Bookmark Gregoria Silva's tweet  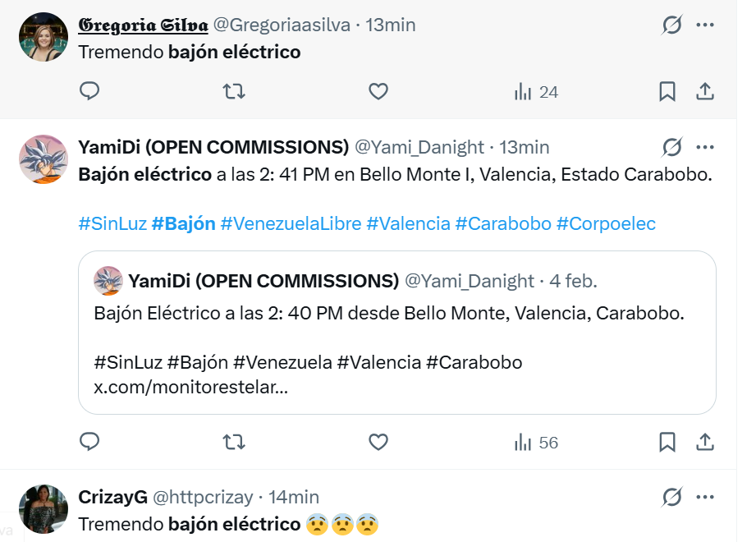667,91
